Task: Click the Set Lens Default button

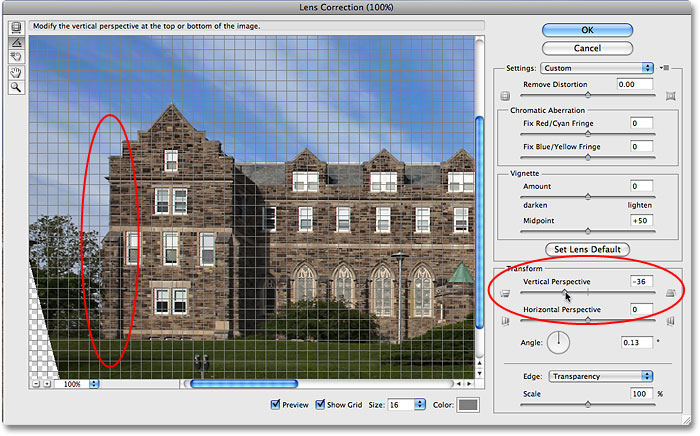Action: [587, 249]
